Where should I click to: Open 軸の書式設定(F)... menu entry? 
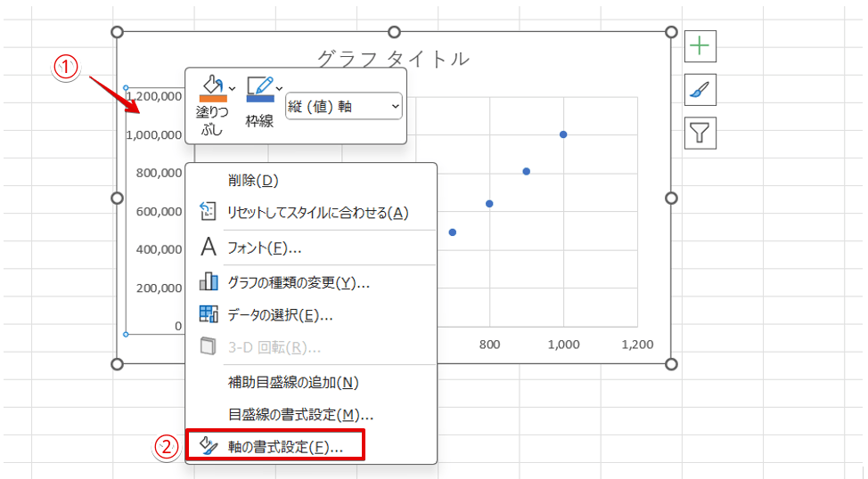[x=311, y=446]
